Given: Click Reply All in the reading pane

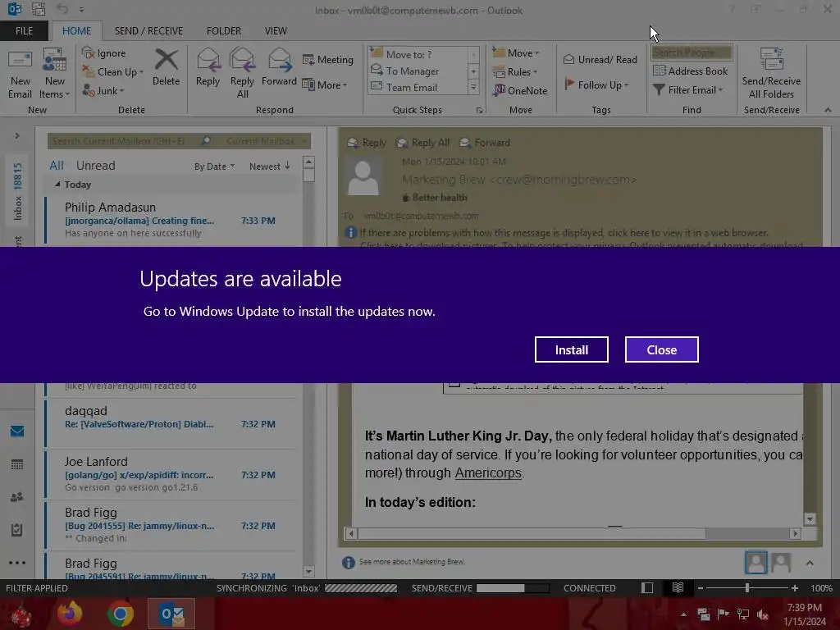Looking at the screenshot, I should pyautogui.click(x=422, y=143).
